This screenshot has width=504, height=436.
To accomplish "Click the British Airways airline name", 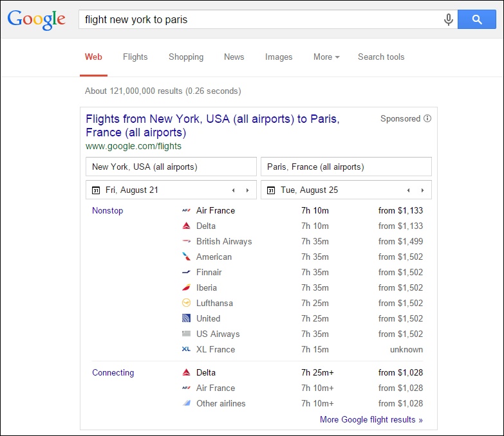I will [224, 241].
